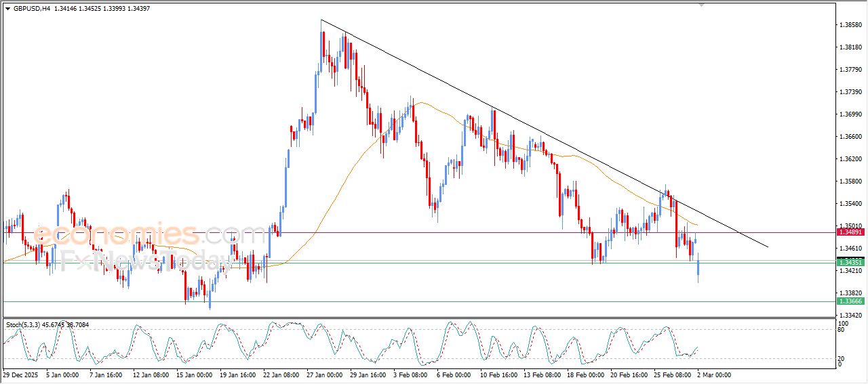This screenshot has width=868, height=384.
Task: Click the 13 Feb 08:00 date label
Action: coord(542,375)
